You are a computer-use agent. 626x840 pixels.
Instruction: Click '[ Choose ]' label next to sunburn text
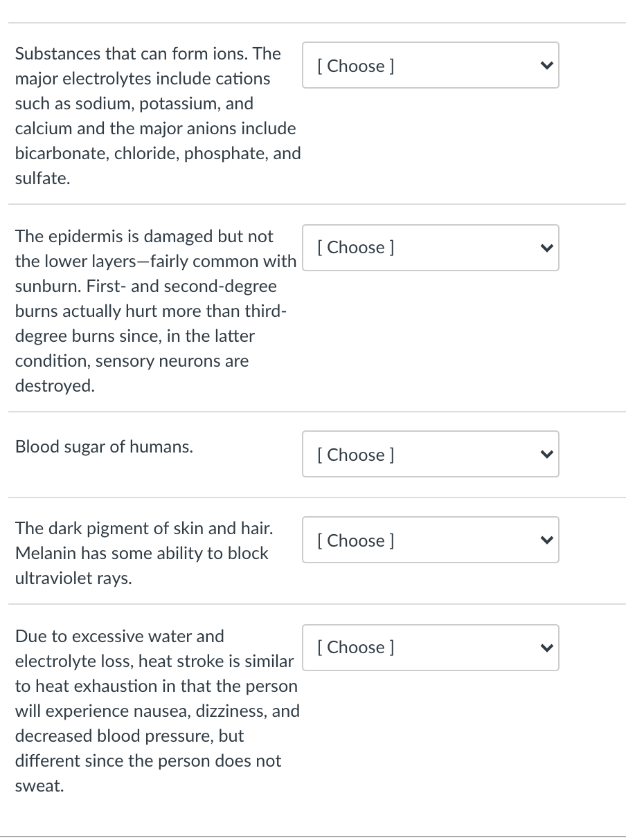coord(355,247)
